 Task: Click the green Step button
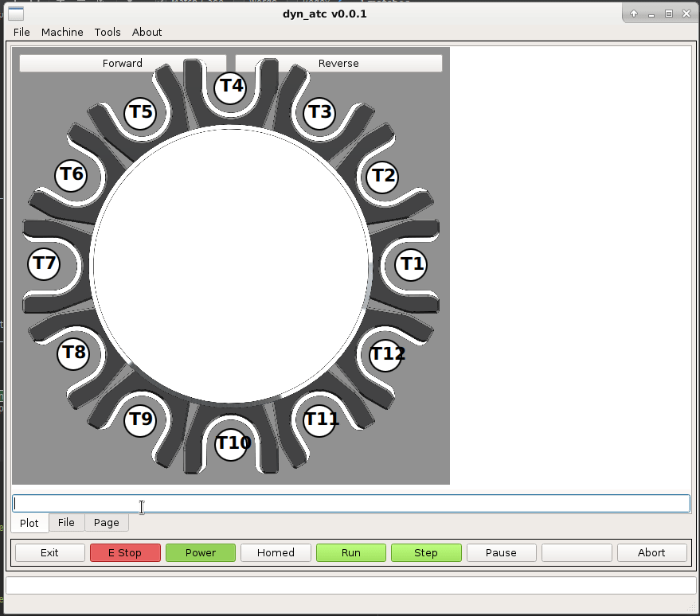coord(426,552)
